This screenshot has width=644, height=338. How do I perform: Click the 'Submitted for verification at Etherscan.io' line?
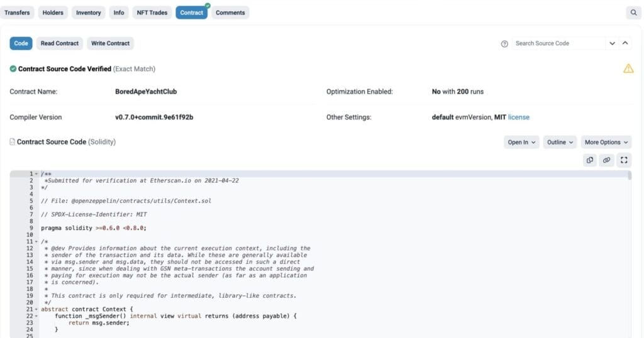[x=142, y=180]
